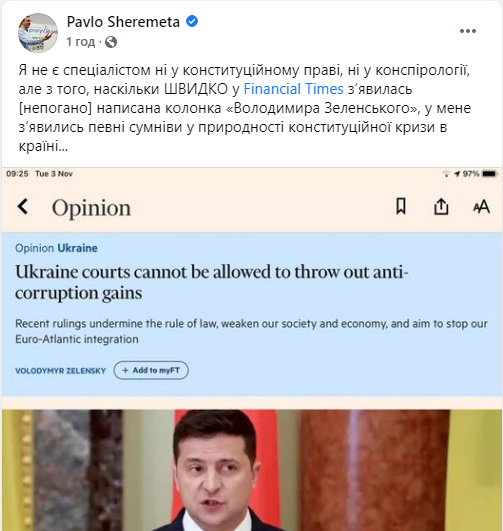Image resolution: width=503 pixels, height=531 pixels.
Task: Click the blue verified badge
Action: pos(192,21)
